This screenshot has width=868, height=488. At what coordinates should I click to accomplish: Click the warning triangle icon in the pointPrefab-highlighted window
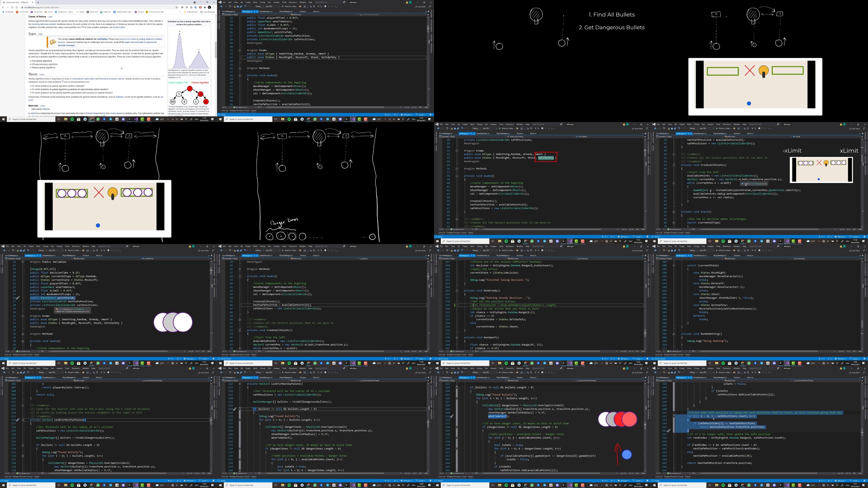(190, 246)
